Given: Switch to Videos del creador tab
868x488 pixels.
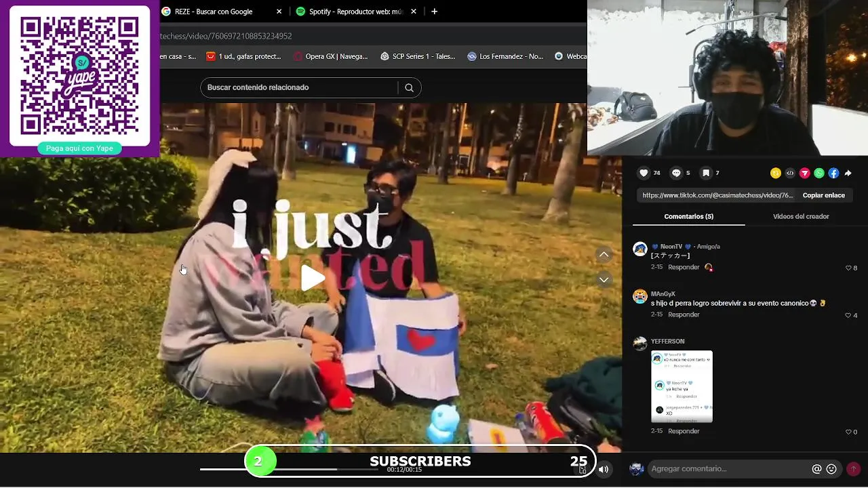Looking at the screenshot, I should 801,216.
